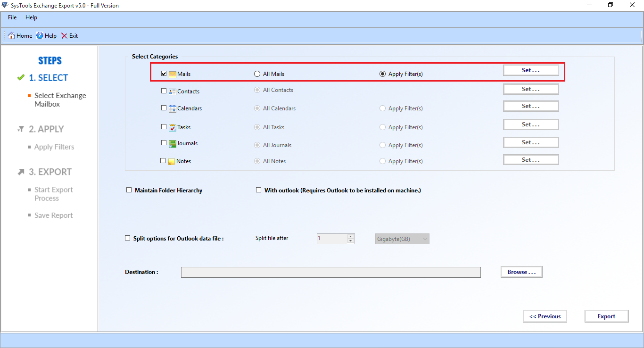Check the Notes checkbox
The height and width of the screenshot is (348, 644).
point(163,161)
